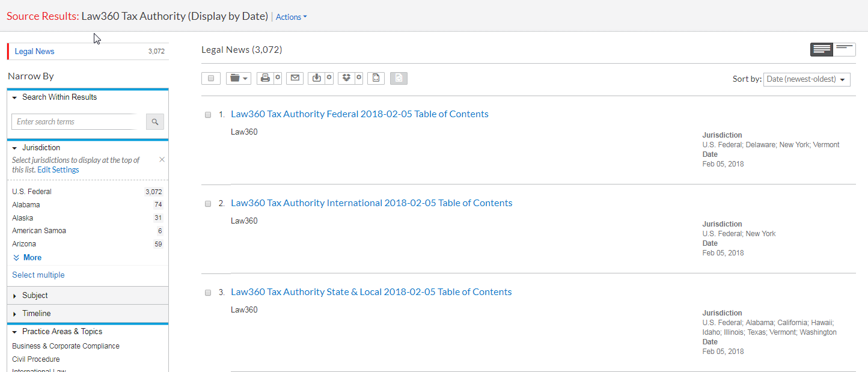The width and height of the screenshot is (868, 372).
Task: Send results to Dropbox with the Dropbox icon
Action: (x=346, y=78)
